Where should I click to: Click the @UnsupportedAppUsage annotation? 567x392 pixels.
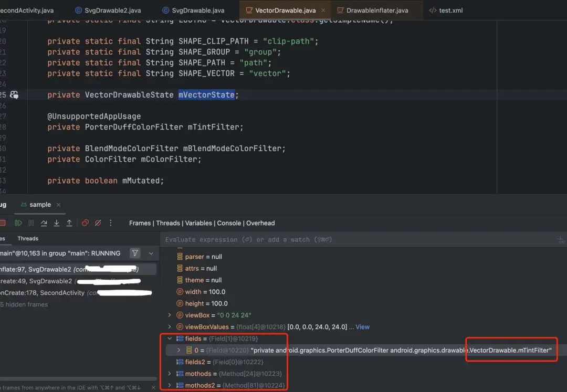pyautogui.click(x=94, y=116)
